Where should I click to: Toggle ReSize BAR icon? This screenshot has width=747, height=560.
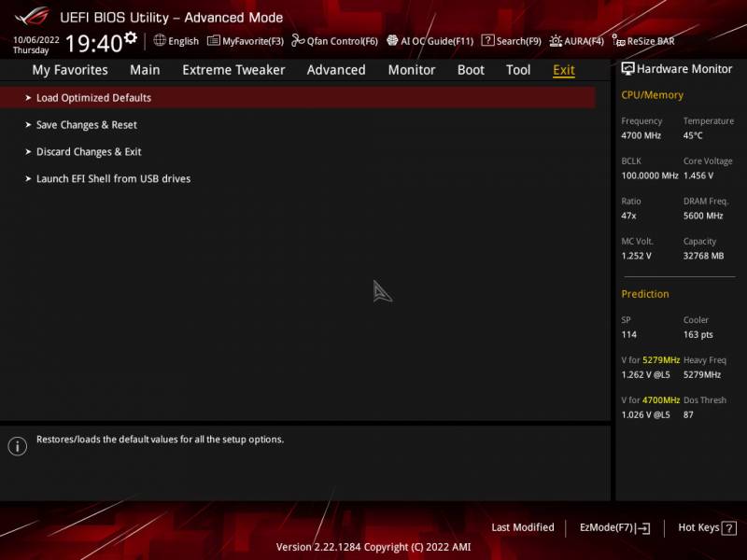tap(618, 41)
